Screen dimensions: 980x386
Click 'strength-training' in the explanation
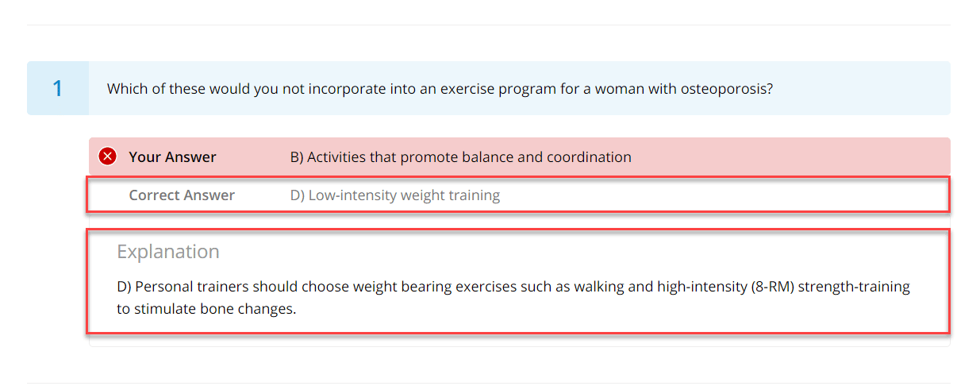tap(854, 286)
